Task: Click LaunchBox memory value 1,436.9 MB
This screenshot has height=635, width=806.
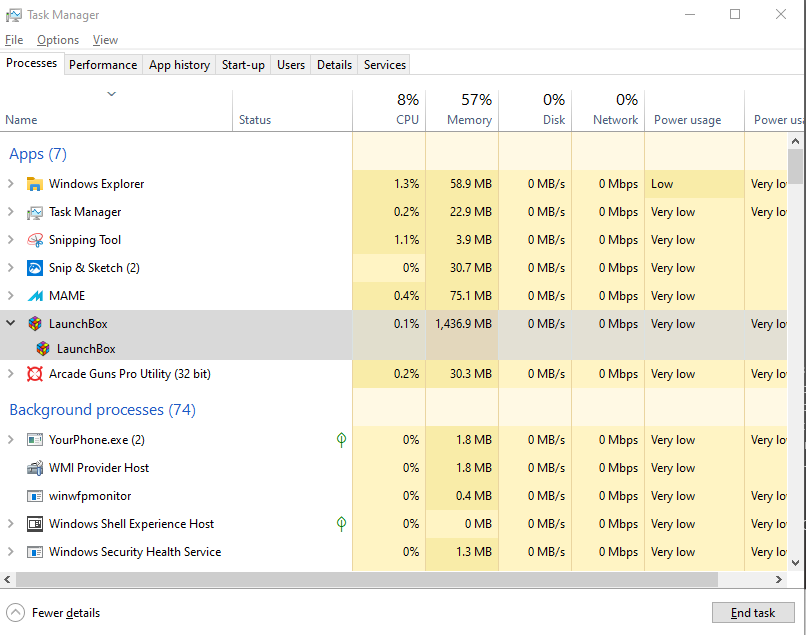Action: coord(463,324)
